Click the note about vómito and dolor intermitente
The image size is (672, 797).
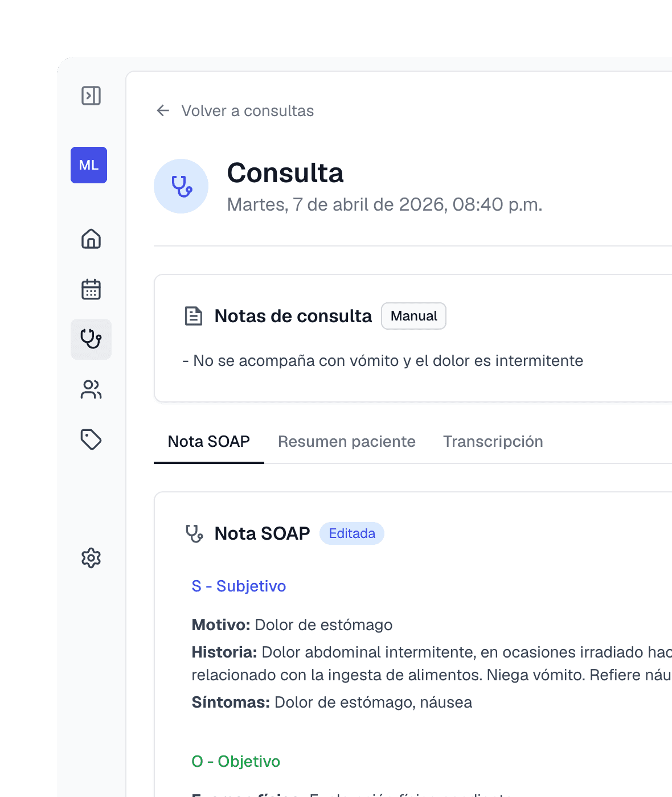[383, 361]
